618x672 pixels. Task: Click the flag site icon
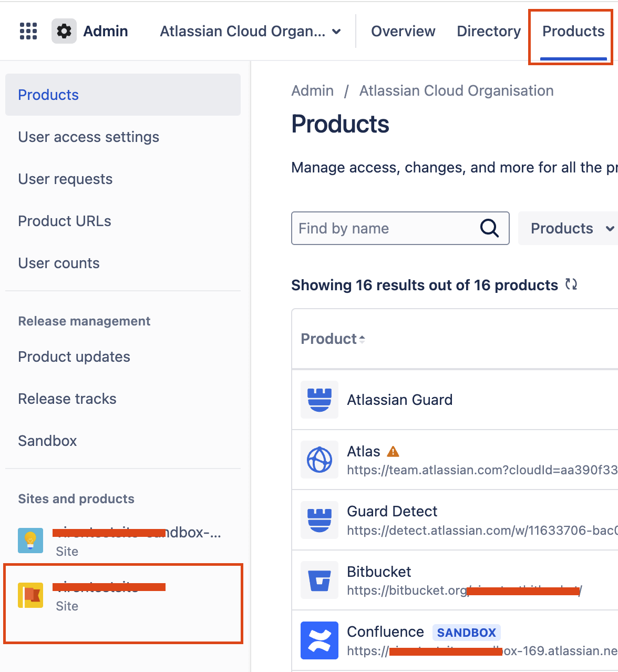coord(30,595)
